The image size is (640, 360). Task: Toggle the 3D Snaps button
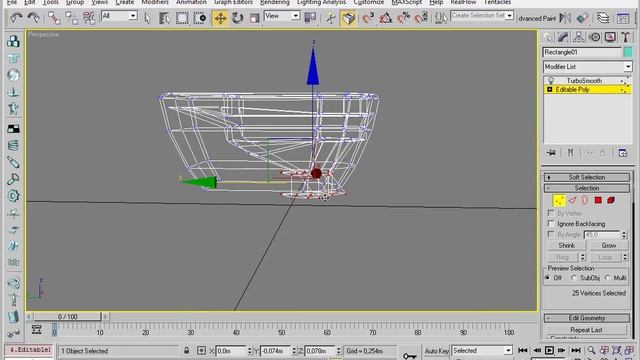tap(368, 18)
